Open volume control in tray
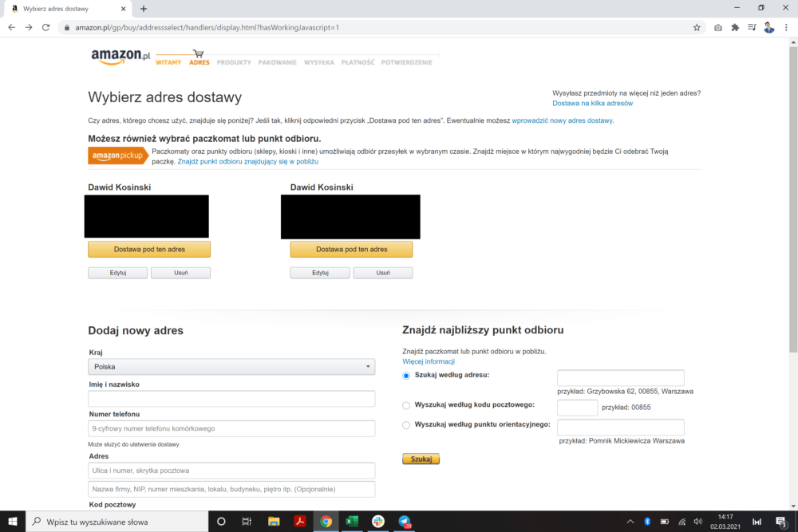This screenshot has width=798, height=532. point(698,522)
